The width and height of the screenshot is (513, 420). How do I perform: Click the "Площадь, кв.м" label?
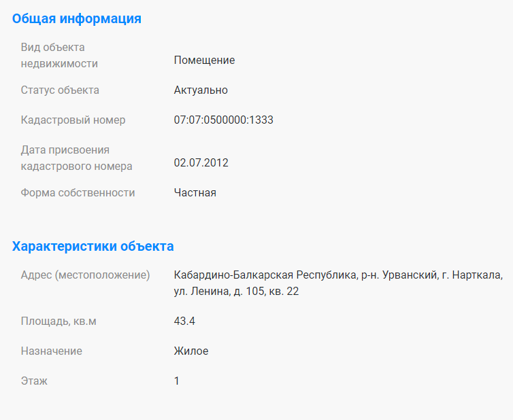[x=59, y=321]
